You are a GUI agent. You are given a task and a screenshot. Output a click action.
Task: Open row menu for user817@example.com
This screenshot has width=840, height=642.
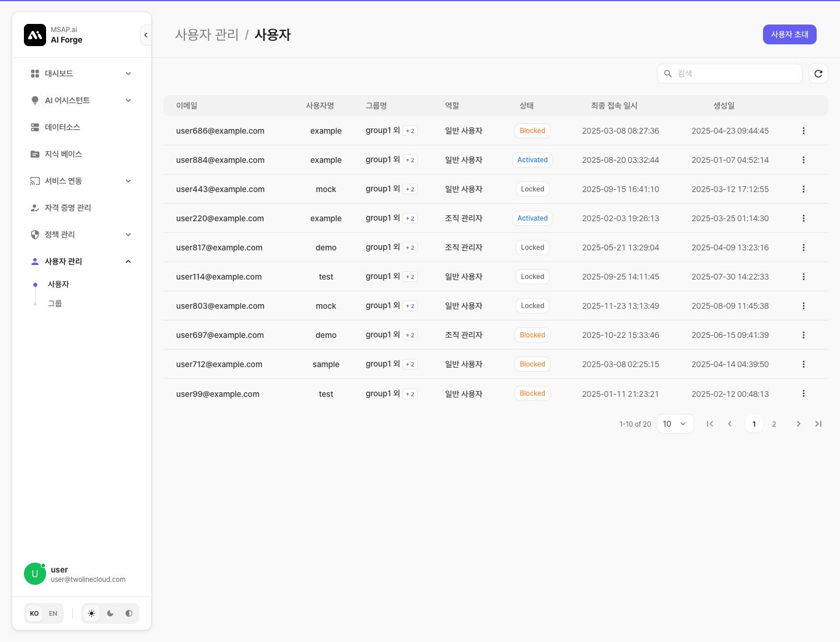pos(803,247)
